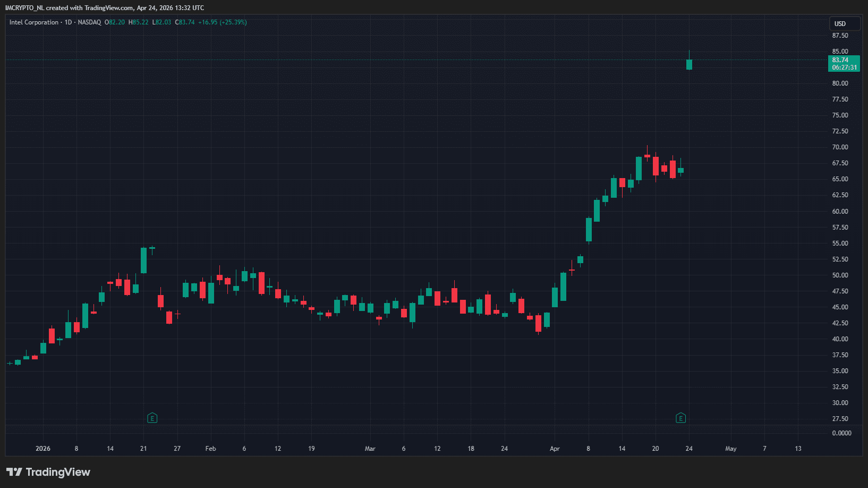
Task: Click the January earnings E marker
Action: pyautogui.click(x=152, y=418)
